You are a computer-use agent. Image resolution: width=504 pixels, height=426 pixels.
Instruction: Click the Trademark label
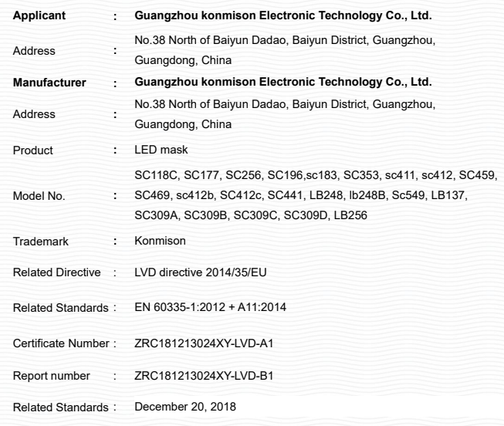click(x=40, y=242)
